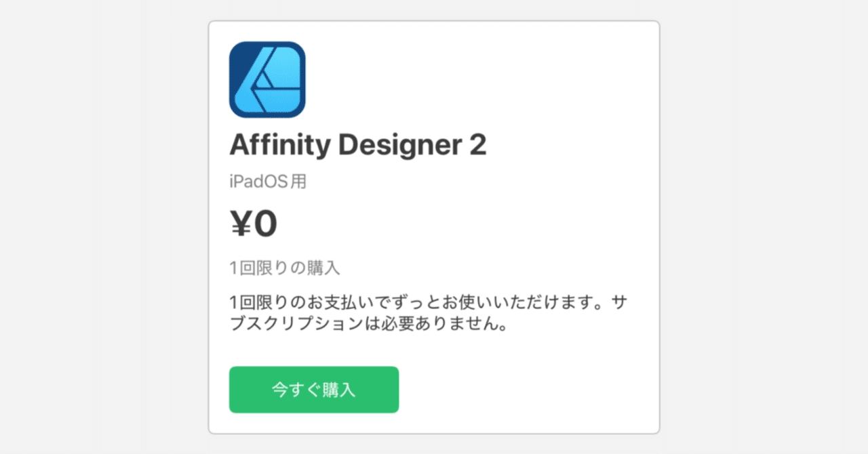Click the Affinity Designer 2 title text
The height and width of the screenshot is (454, 868).
click(357, 144)
